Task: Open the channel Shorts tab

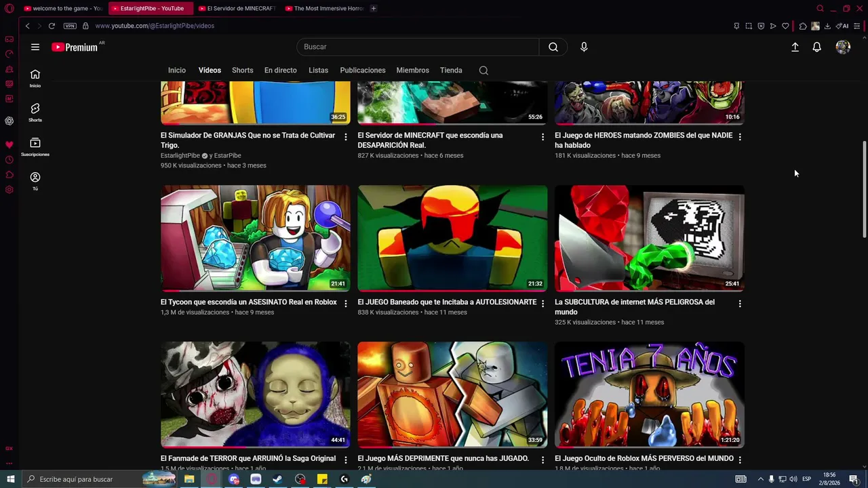Action: click(242, 70)
